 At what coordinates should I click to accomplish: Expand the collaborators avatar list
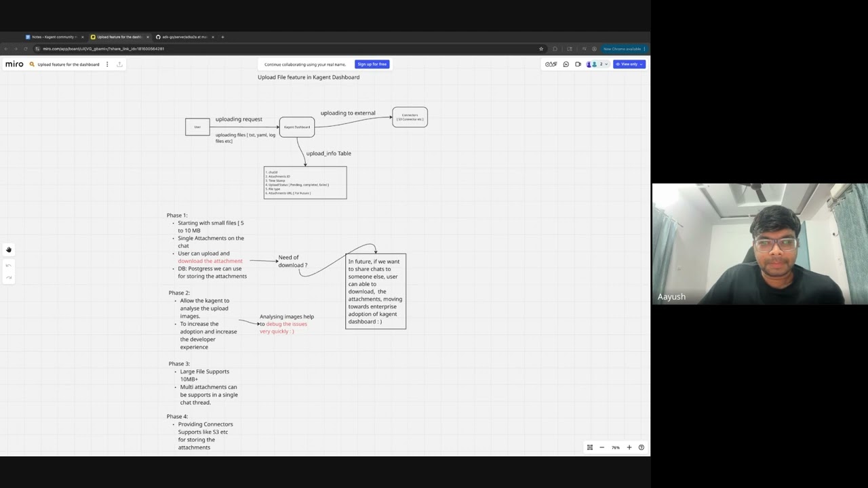click(x=597, y=64)
